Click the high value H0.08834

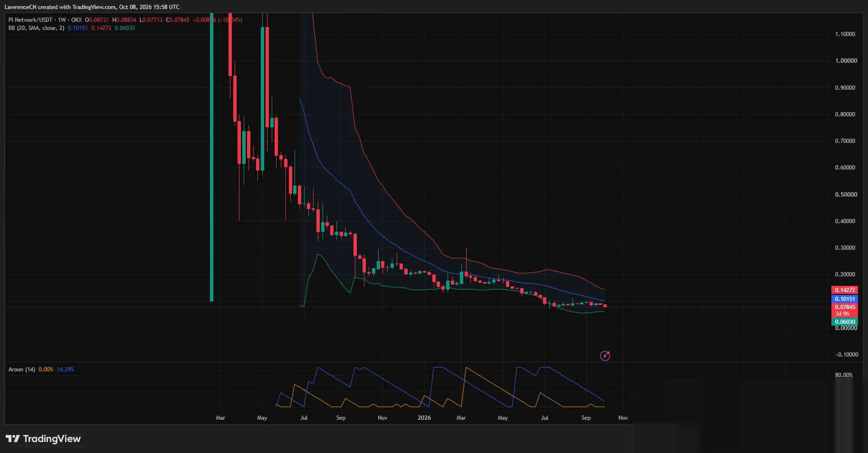point(124,20)
